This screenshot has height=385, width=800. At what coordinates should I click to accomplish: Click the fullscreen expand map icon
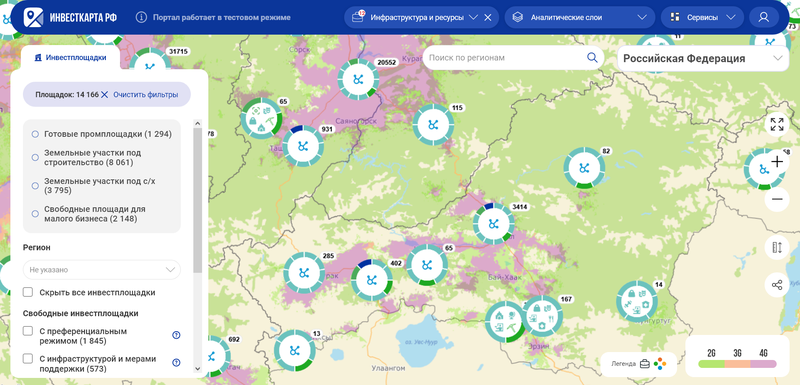point(777,124)
